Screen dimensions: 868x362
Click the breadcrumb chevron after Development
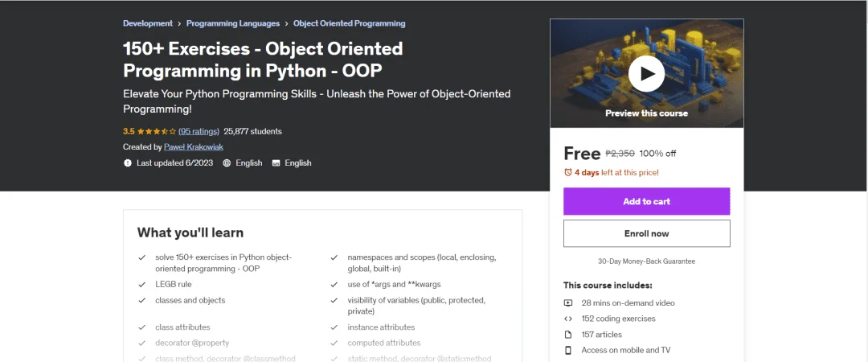pyautogui.click(x=179, y=24)
